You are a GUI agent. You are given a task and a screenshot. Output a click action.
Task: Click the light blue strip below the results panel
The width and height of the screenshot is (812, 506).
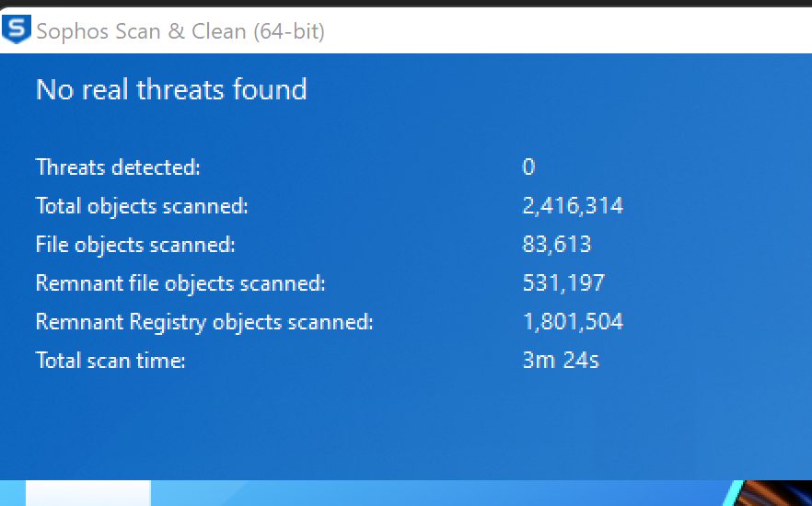(x=414, y=493)
